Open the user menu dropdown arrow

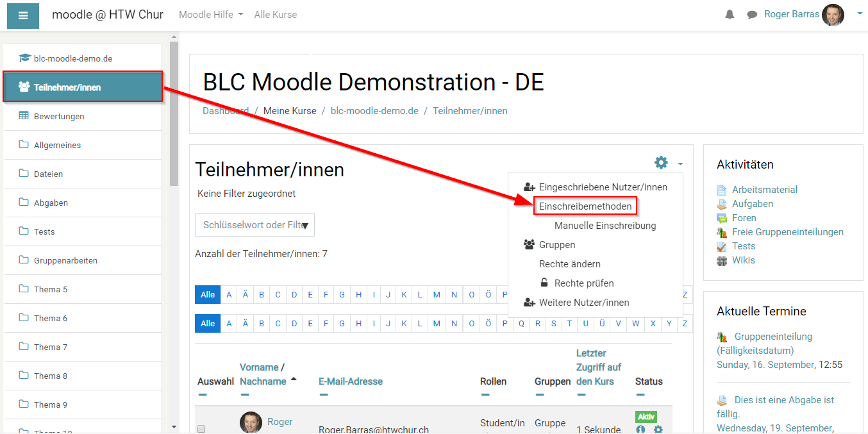[860, 13]
